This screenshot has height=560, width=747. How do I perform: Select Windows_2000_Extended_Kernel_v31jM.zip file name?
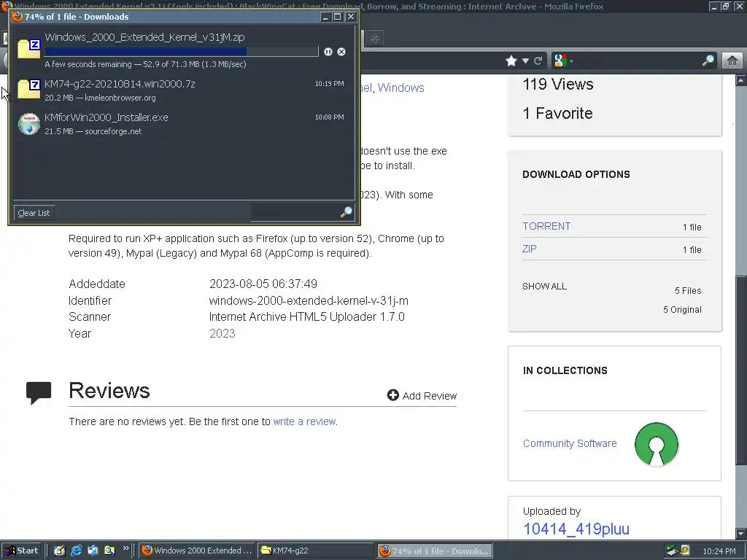[x=145, y=37]
